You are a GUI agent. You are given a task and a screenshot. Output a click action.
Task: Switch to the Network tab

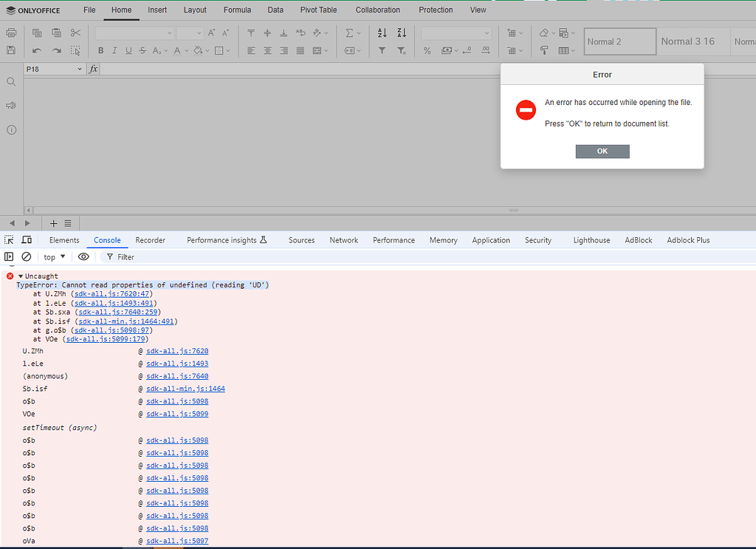click(x=343, y=240)
